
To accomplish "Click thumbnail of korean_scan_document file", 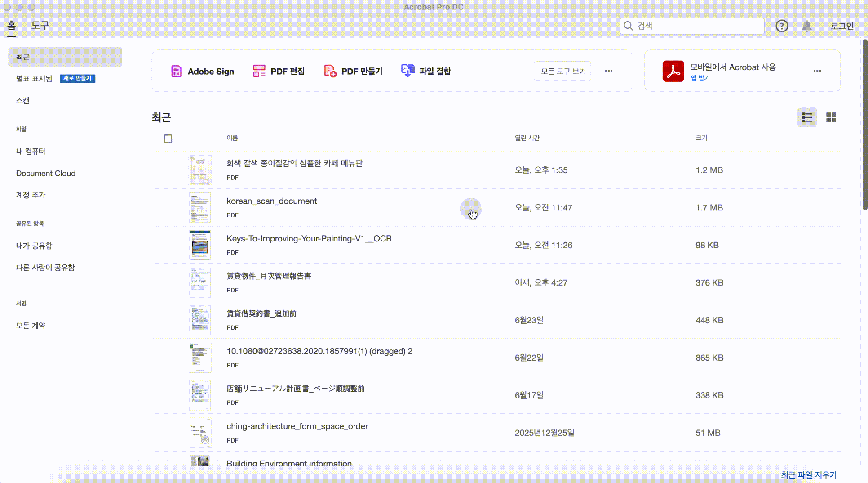I will click(x=199, y=208).
